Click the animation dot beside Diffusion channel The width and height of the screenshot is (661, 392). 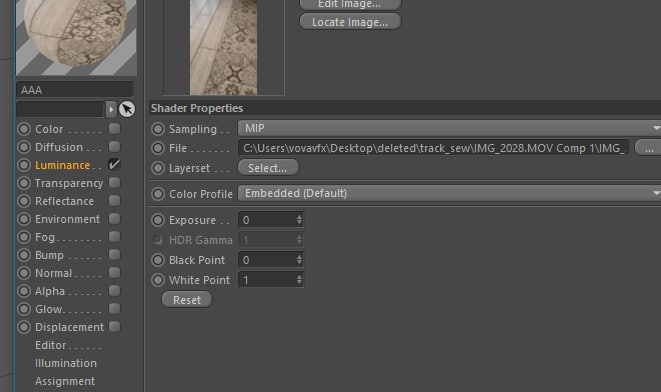click(24, 147)
